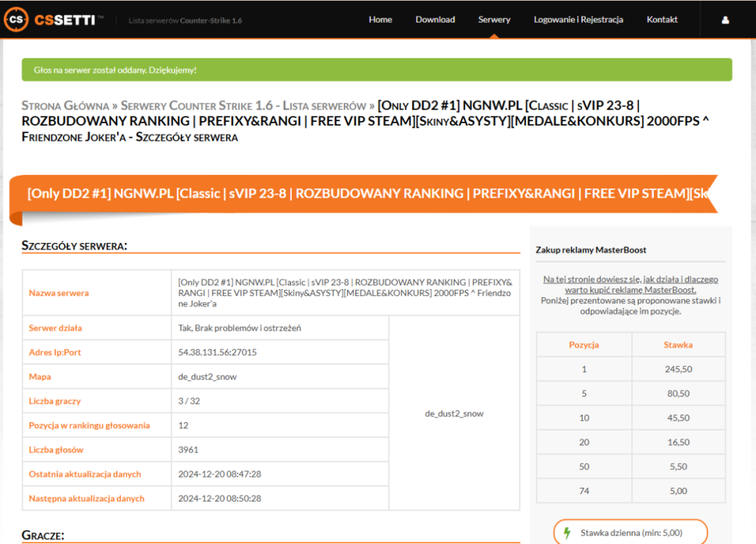Go to the Download page

click(x=435, y=20)
